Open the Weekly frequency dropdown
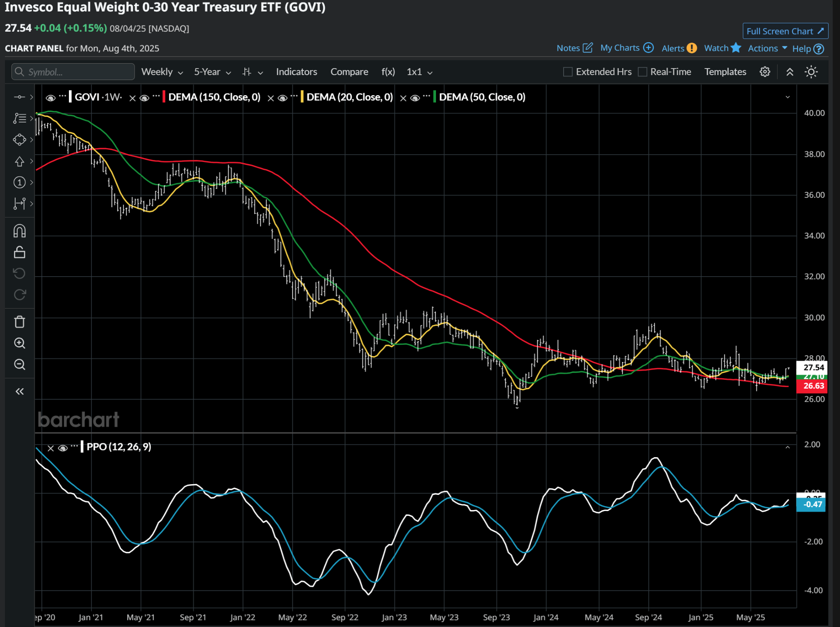 click(x=162, y=72)
